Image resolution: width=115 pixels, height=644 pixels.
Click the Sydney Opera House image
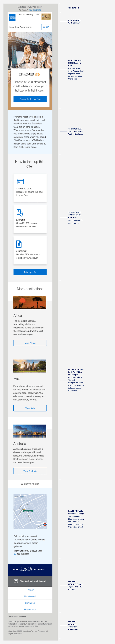pyautogui.click(x=30, y=431)
